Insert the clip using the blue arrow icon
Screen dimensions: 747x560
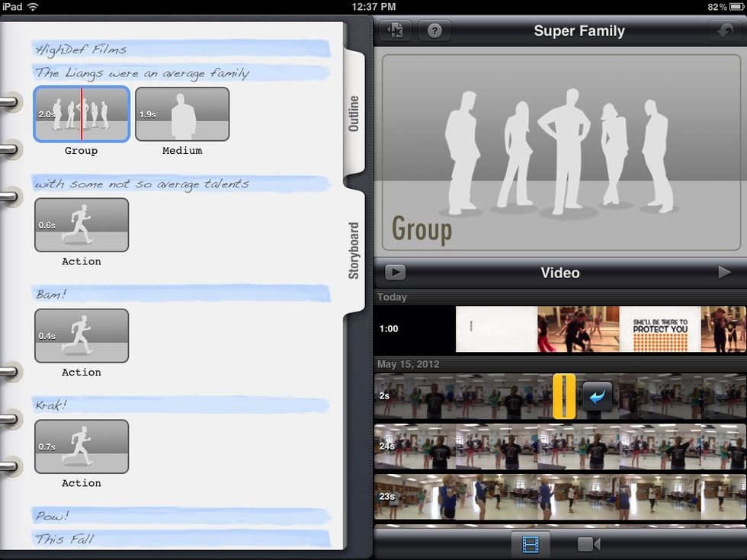tap(598, 397)
